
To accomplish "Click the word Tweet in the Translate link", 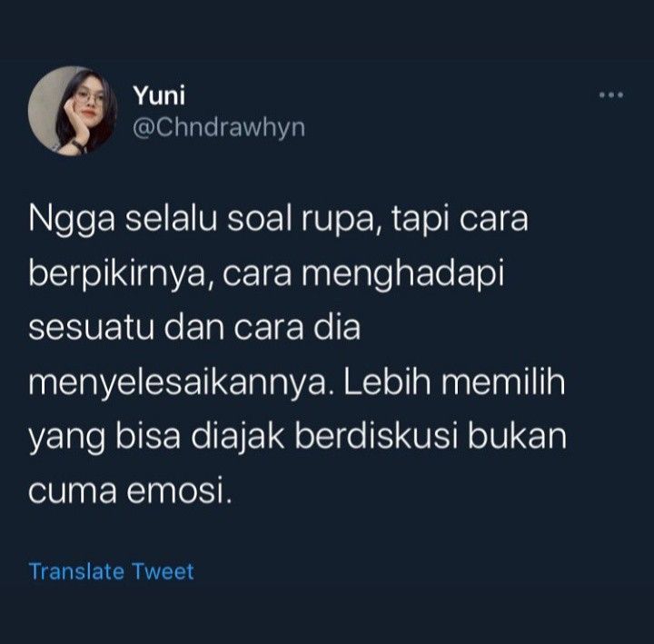I will tap(163, 571).
